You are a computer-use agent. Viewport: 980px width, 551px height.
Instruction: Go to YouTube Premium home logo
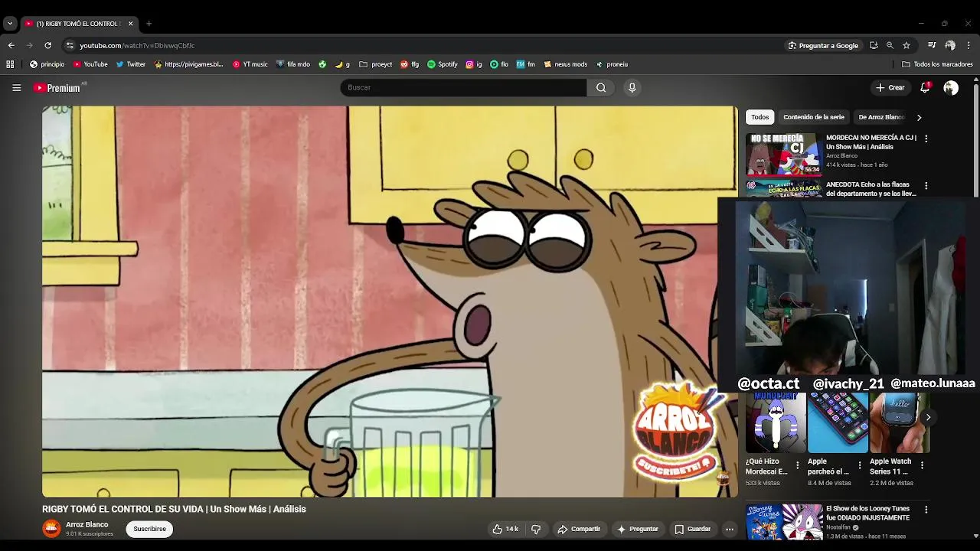(57, 88)
